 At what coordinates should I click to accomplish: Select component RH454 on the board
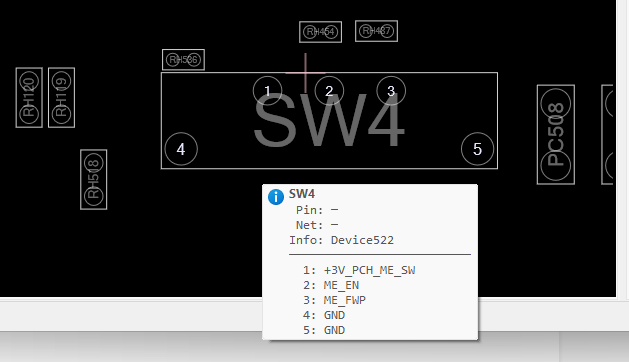321,32
